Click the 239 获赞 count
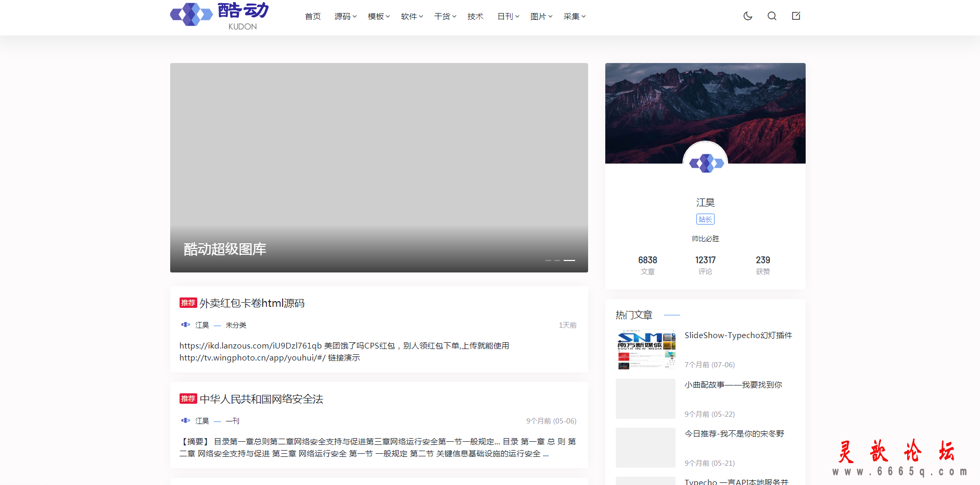Screen dimensions: 980x485 (x=763, y=265)
